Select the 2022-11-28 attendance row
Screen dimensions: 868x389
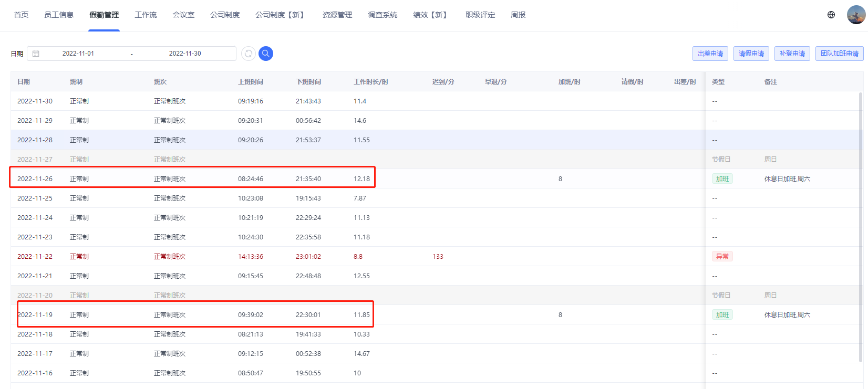point(358,140)
